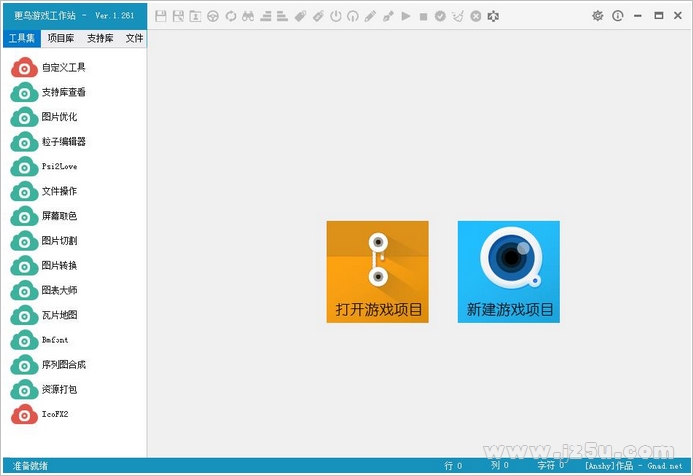Open the 图片切割 tool

(x=44, y=241)
